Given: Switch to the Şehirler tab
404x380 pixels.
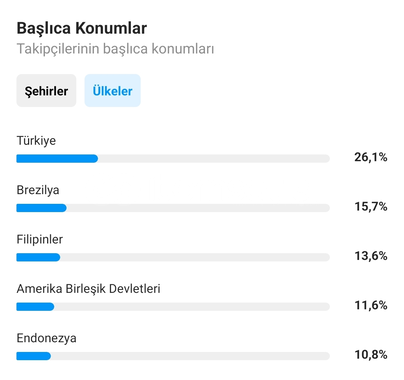Looking at the screenshot, I should click(46, 91).
